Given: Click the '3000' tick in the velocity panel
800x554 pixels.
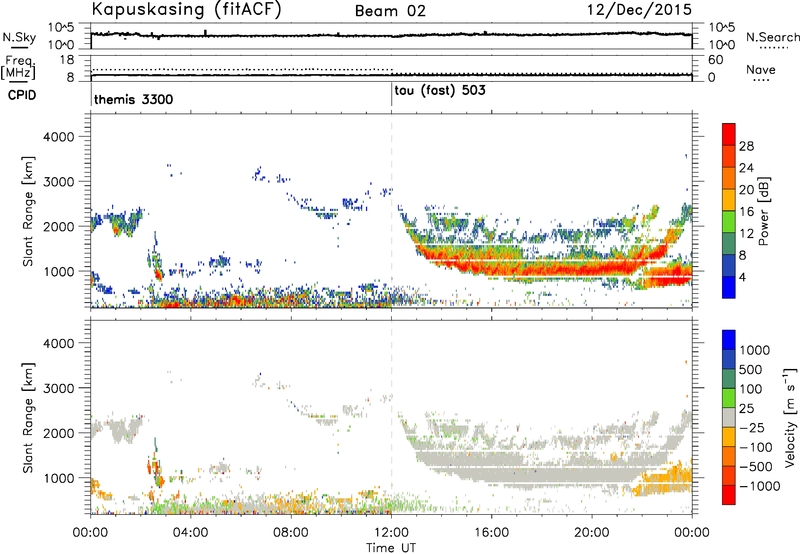Looking at the screenshot, I should (58, 388).
